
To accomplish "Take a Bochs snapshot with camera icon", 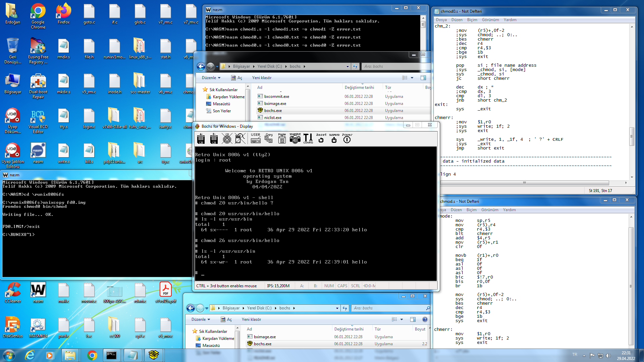I will point(295,138).
